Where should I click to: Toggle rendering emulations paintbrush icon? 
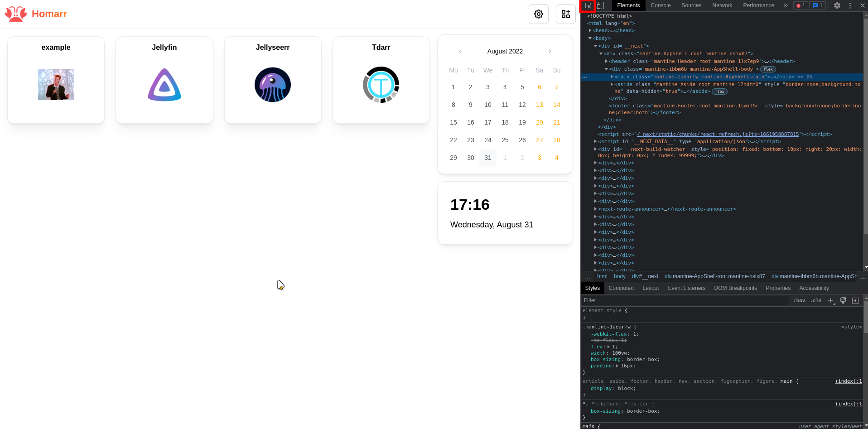843,300
